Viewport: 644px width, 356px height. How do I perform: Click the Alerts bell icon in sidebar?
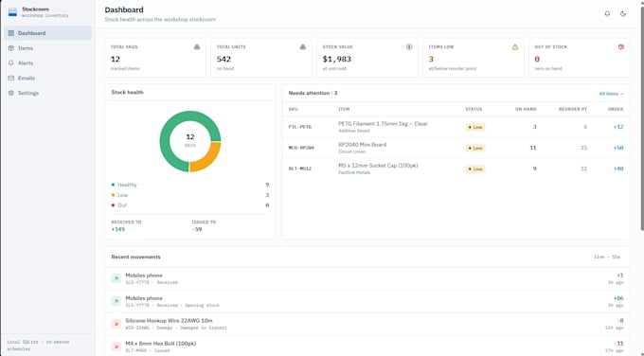coord(11,62)
